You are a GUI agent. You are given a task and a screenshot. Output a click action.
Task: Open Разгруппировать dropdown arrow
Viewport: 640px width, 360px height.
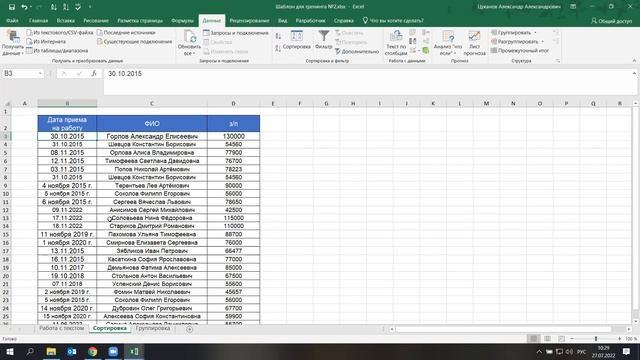[x=542, y=41]
